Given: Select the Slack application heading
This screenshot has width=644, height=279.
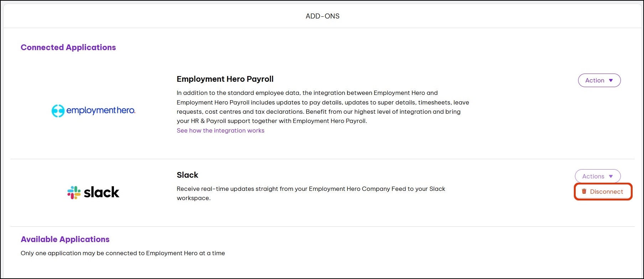Looking at the screenshot, I should (187, 175).
